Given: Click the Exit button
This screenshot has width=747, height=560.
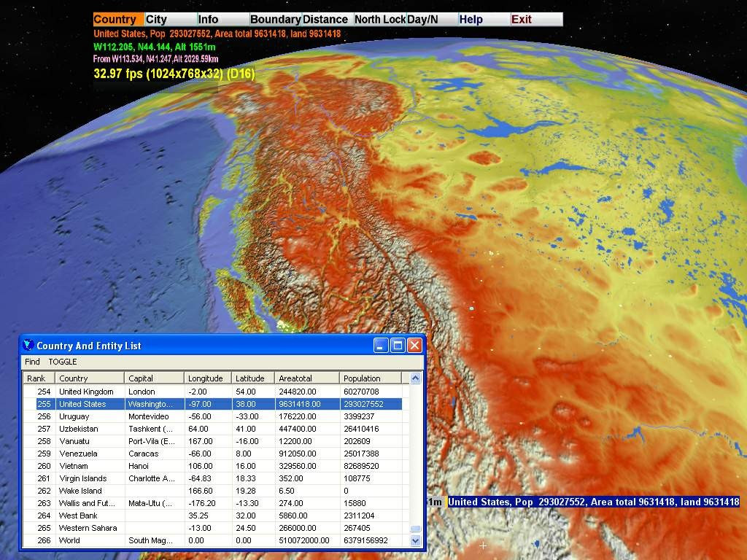Looking at the screenshot, I should pyautogui.click(x=536, y=20).
